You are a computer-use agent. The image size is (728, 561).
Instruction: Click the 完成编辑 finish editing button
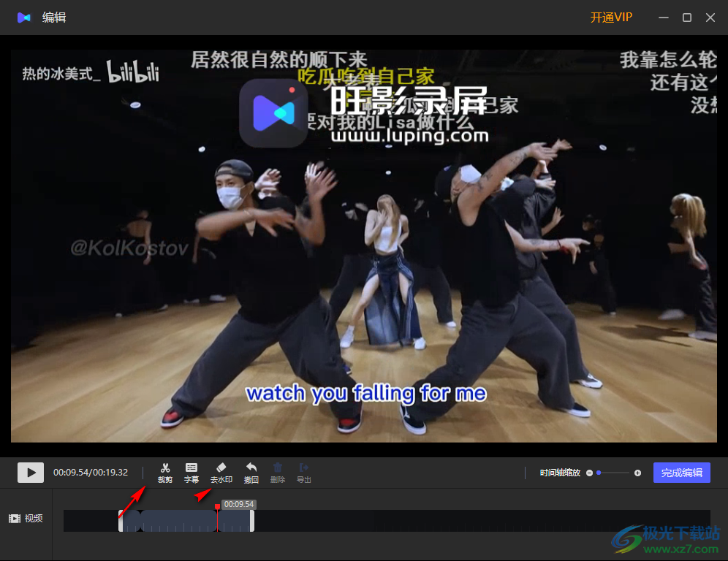[x=681, y=473]
